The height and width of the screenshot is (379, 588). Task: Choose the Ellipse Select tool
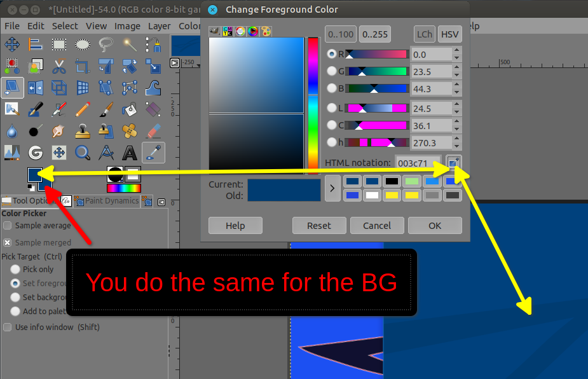83,45
